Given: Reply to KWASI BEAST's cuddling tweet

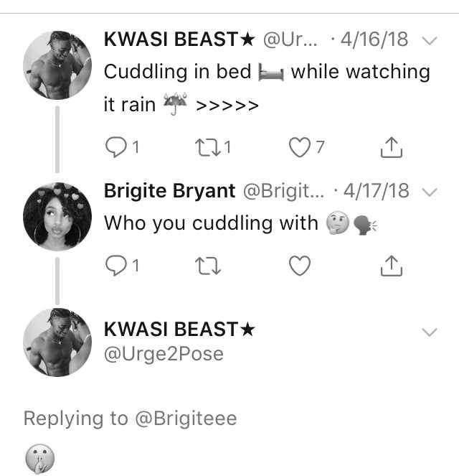Looking at the screenshot, I should pyautogui.click(x=115, y=147).
